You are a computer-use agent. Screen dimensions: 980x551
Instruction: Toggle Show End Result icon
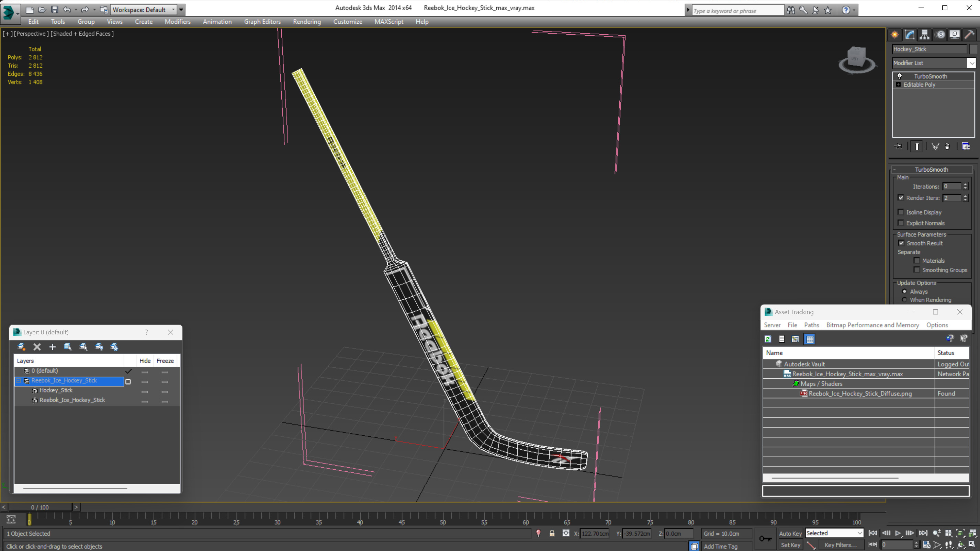click(x=917, y=146)
